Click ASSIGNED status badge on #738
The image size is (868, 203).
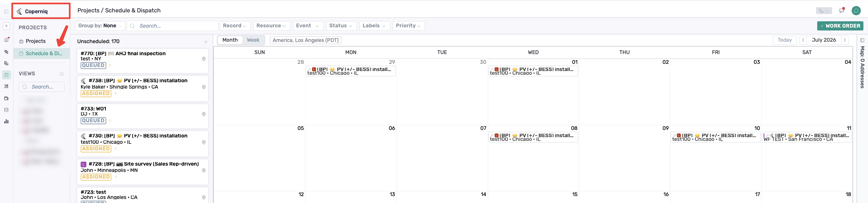pos(96,93)
